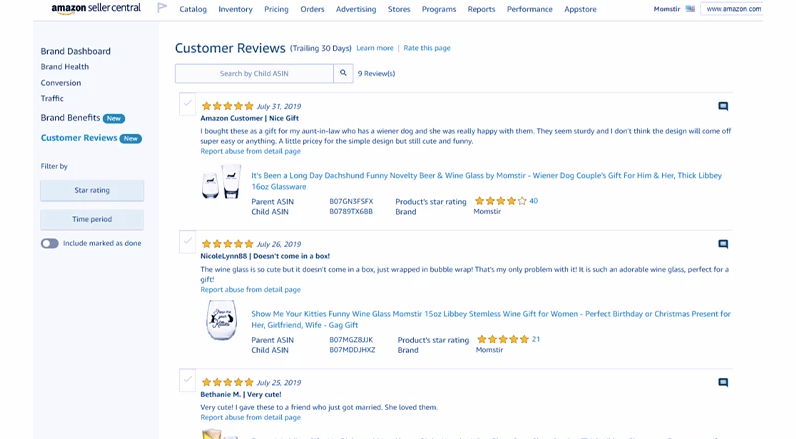Click the Search by Child ASIN field
The width and height of the screenshot is (796, 439).
(x=254, y=73)
